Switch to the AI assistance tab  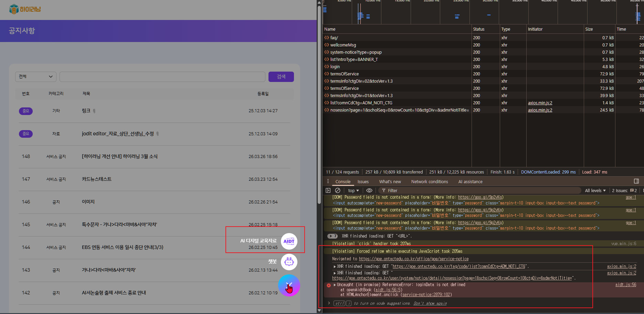pos(470,181)
